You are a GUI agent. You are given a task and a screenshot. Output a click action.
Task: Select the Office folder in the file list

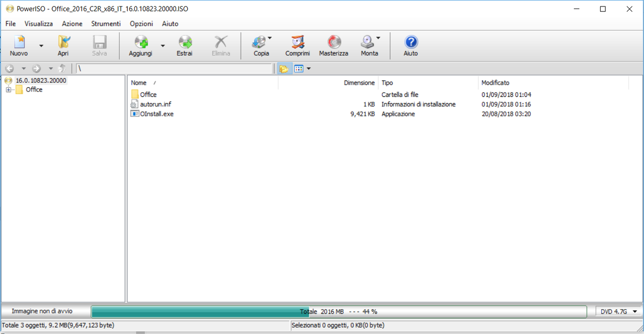pyautogui.click(x=148, y=95)
